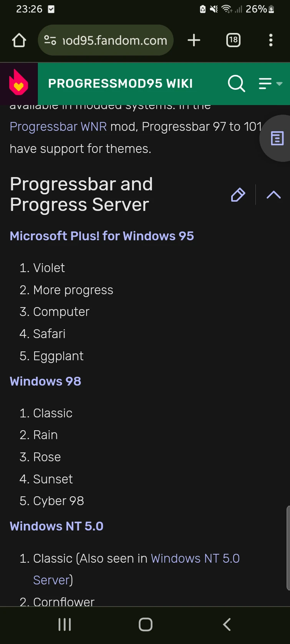Open the wiki search icon
Screen dimensions: 290x644
coord(236,83)
